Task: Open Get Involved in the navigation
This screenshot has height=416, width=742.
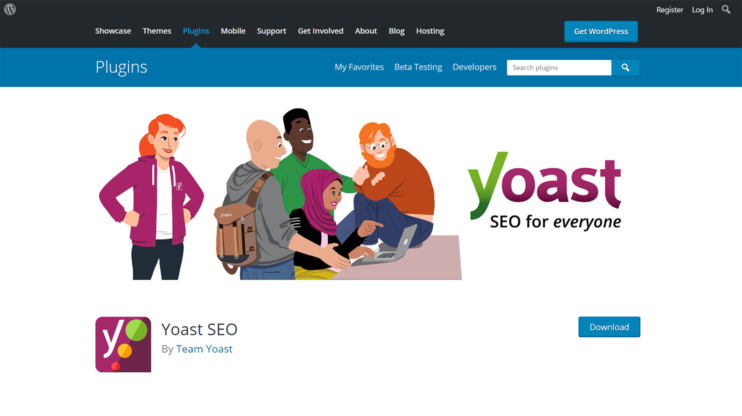Action: click(x=320, y=31)
